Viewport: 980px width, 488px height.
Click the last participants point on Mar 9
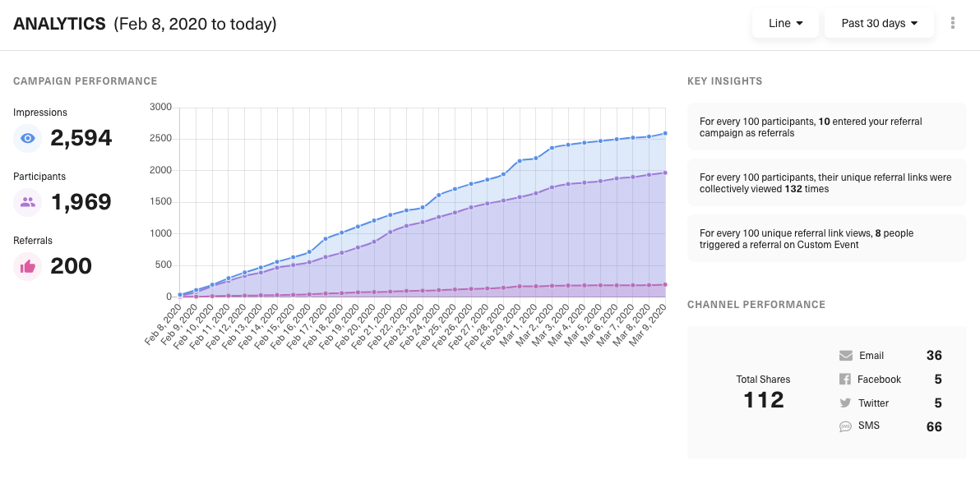[664, 173]
